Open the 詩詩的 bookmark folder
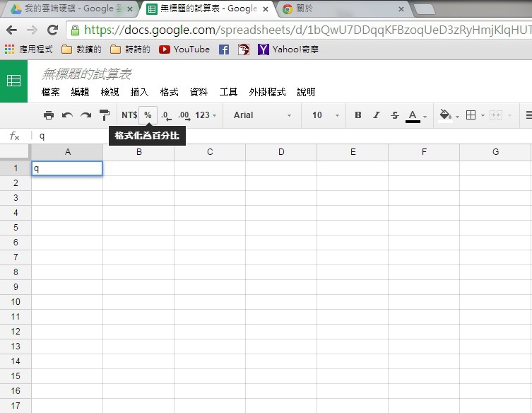 (x=130, y=50)
